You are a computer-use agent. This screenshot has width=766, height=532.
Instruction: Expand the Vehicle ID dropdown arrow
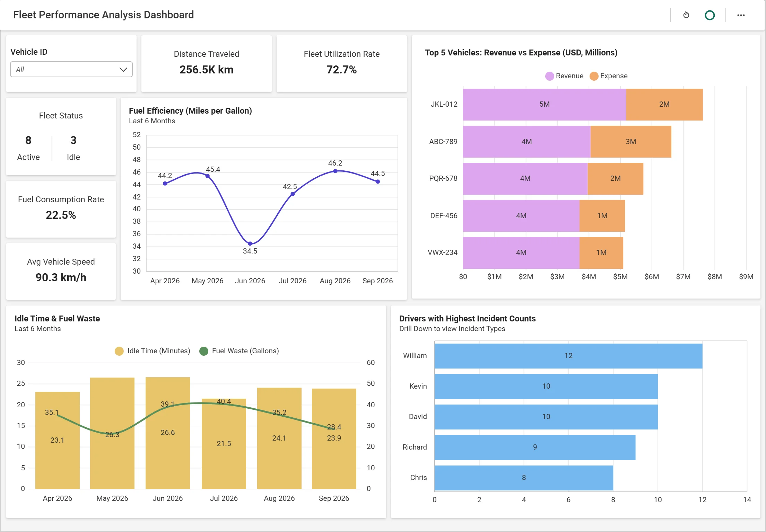coord(123,70)
